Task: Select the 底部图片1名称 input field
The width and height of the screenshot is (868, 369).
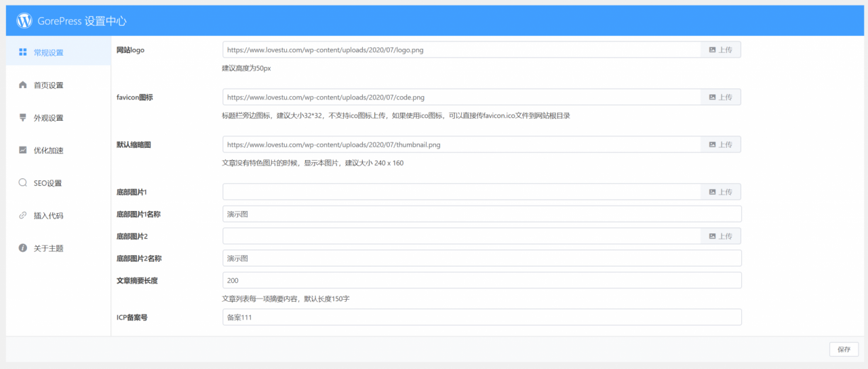Action: [x=481, y=214]
